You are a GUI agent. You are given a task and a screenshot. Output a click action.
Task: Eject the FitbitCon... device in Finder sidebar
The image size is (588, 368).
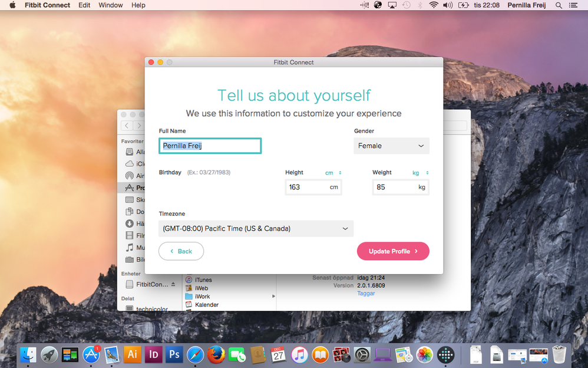[x=173, y=284]
